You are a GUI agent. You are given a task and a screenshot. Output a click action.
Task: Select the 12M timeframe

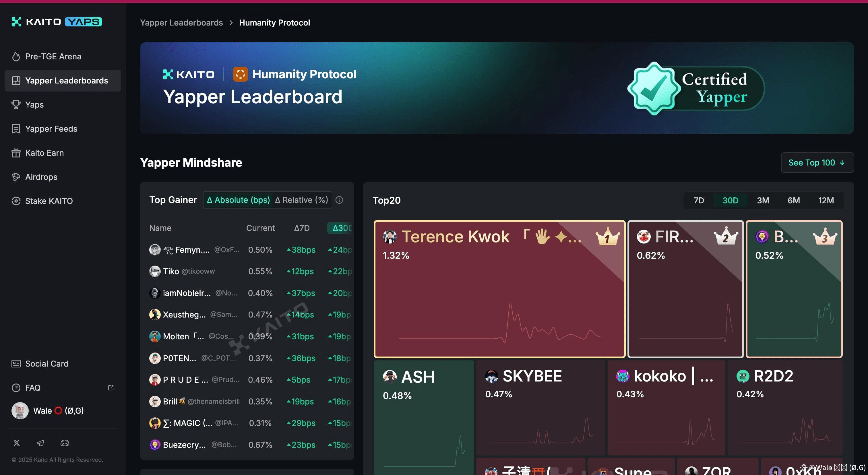pyautogui.click(x=826, y=200)
